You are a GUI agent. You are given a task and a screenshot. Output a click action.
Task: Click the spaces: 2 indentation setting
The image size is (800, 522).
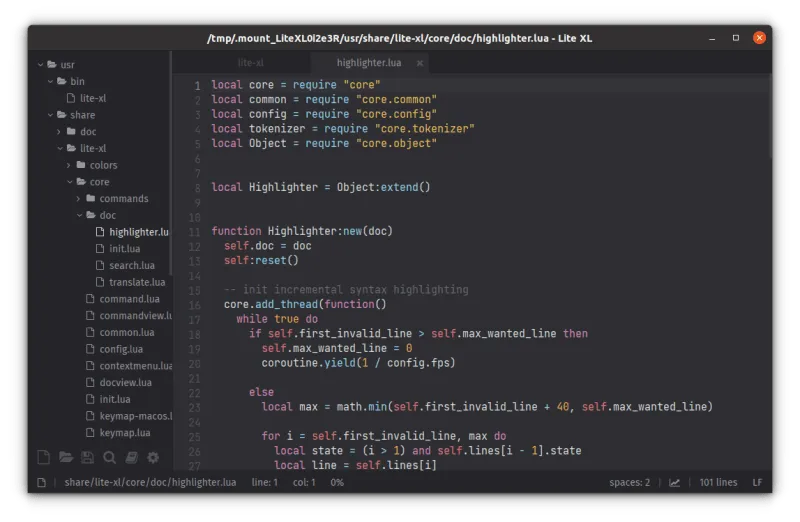[629, 482]
